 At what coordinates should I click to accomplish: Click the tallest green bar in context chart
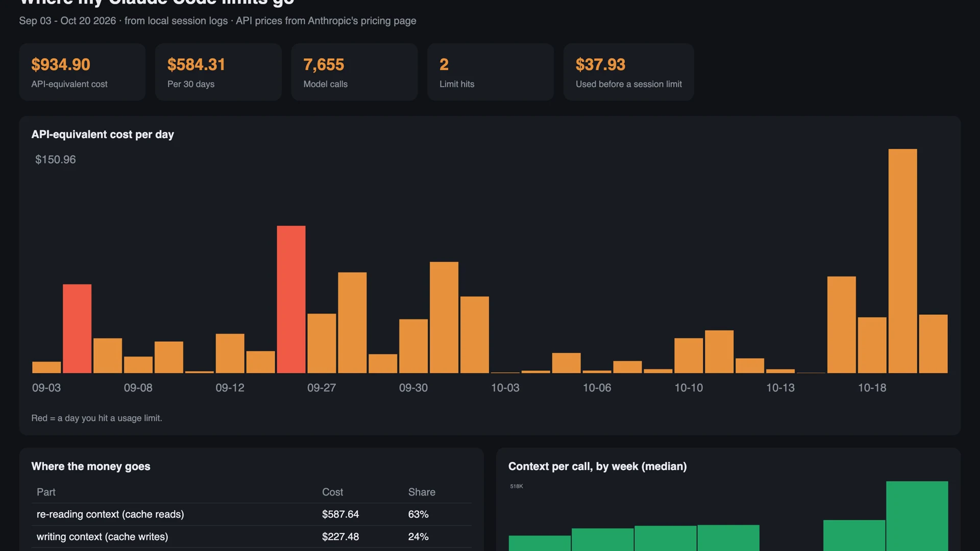[917, 516]
